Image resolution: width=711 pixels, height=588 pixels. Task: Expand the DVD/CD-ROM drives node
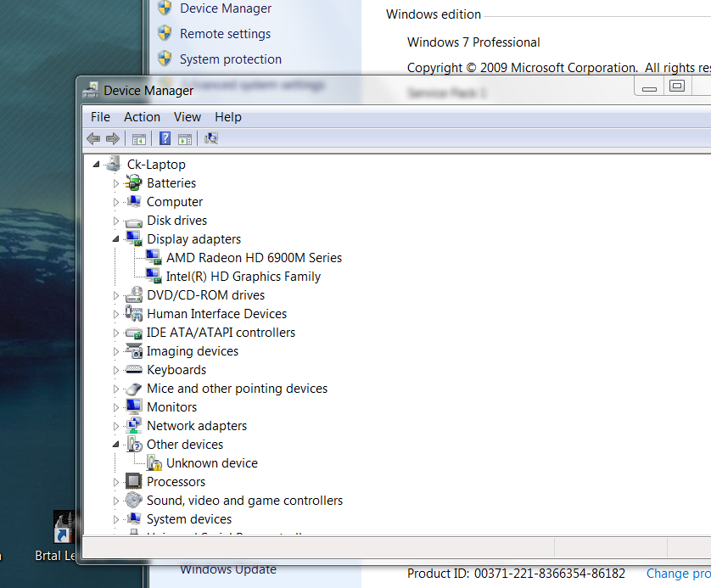(116, 295)
